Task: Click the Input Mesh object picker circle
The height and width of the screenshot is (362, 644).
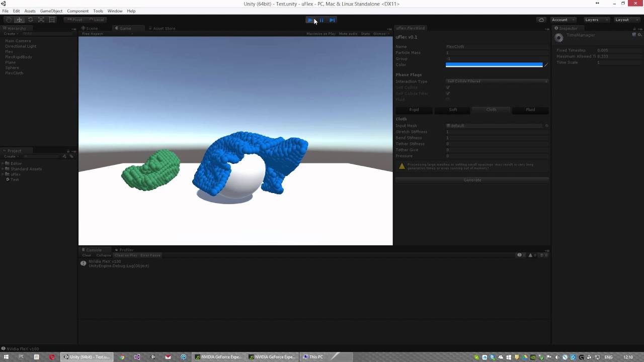Action: (x=546, y=126)
